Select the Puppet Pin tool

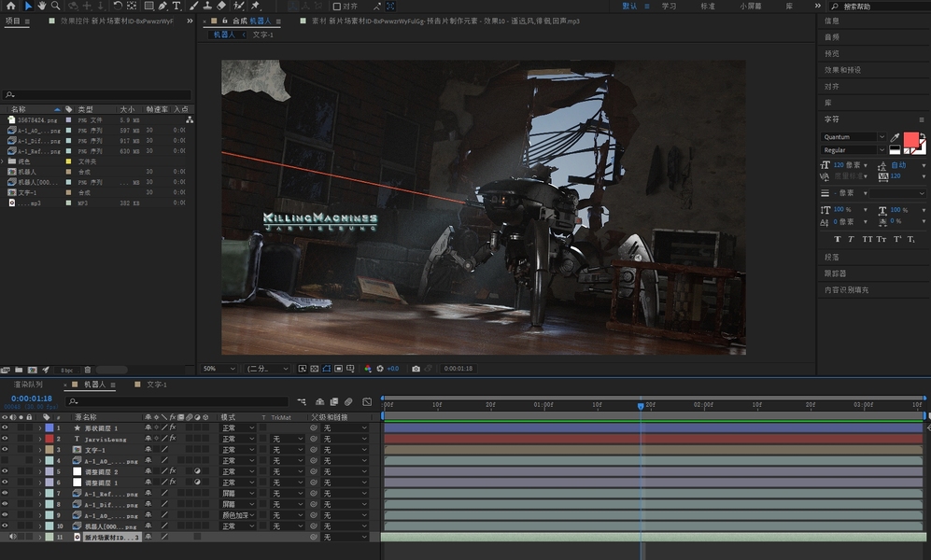[x=255, y=6]
